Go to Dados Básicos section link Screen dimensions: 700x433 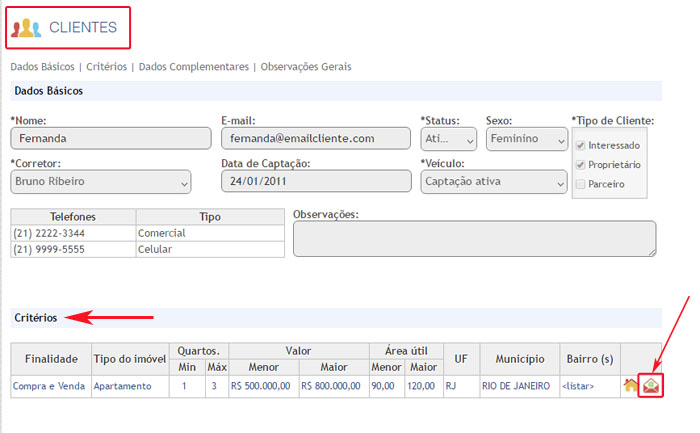43,67
